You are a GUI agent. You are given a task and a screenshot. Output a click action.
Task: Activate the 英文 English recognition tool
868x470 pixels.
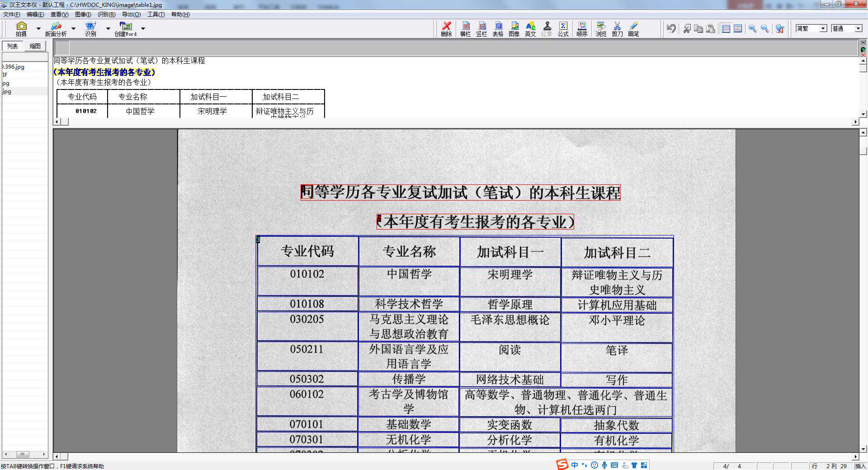[x=530, y=28]
